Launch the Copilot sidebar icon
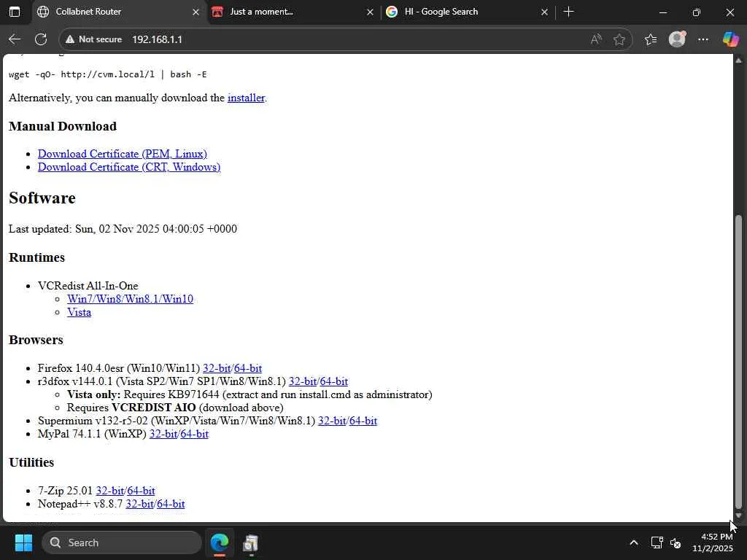747x560 pixels. [730, 39]
